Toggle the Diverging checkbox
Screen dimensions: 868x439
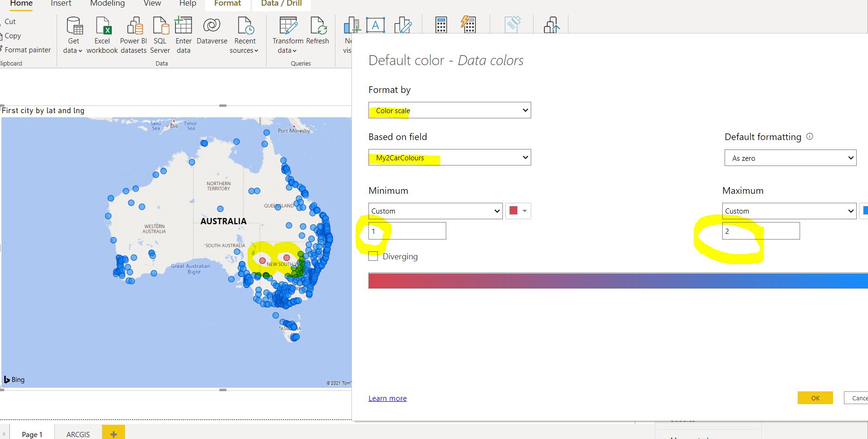coord(373,256)
